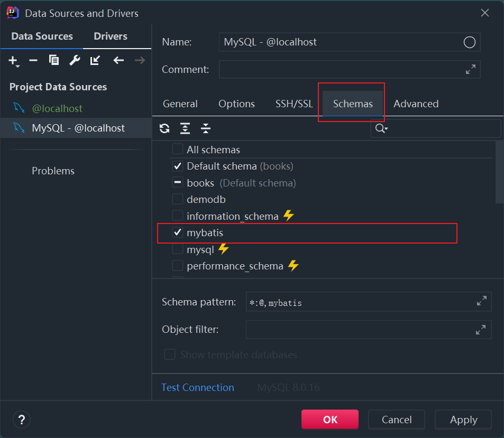The width and height of the screenshot is (504, 438).
Task: Click the make global import arrow icon
Action: (x=95, y=60)
